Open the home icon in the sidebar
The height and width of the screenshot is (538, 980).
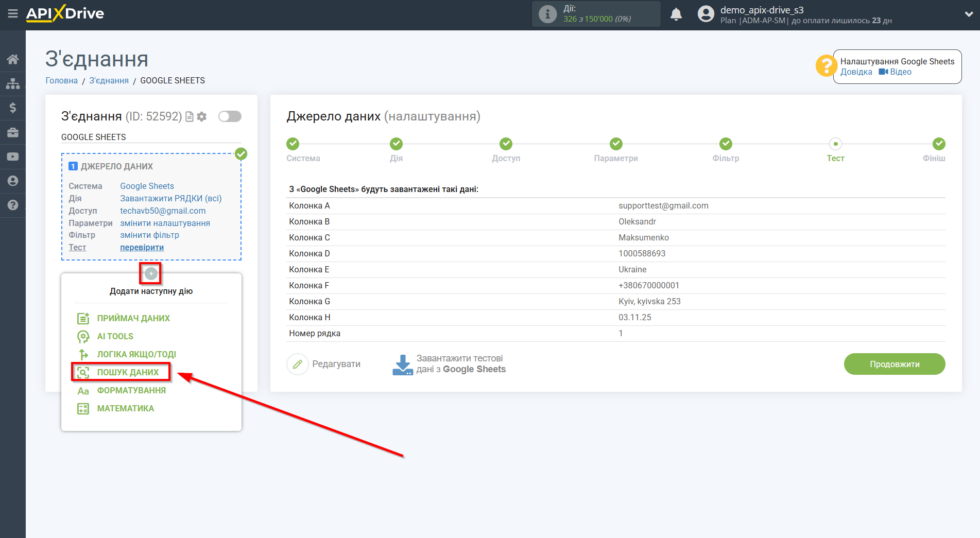[x=13, y=59]
